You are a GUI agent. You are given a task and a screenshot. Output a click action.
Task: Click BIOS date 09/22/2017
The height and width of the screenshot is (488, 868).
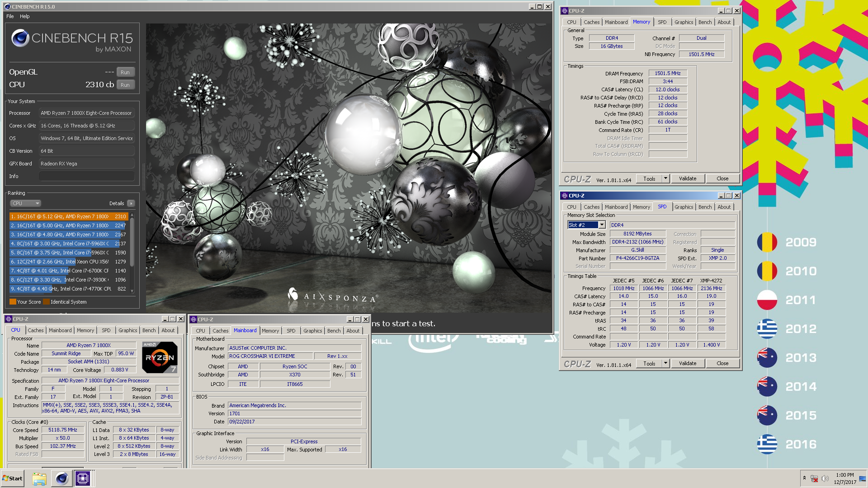294,422
